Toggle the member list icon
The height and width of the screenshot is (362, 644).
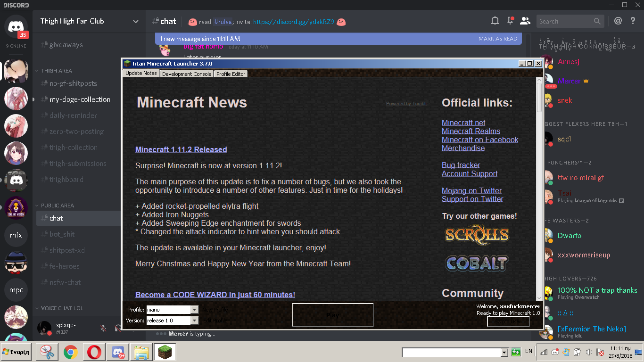coord(525,21)
